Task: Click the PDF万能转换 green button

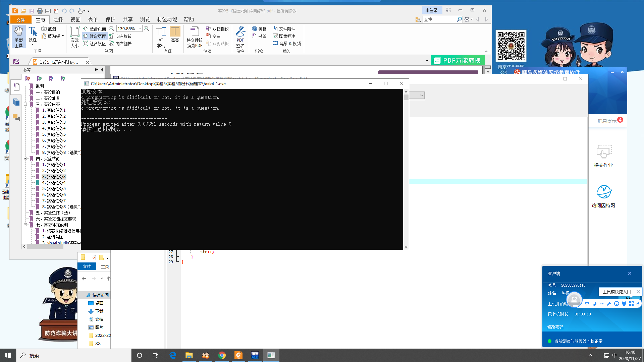Action: coord(458,61)
